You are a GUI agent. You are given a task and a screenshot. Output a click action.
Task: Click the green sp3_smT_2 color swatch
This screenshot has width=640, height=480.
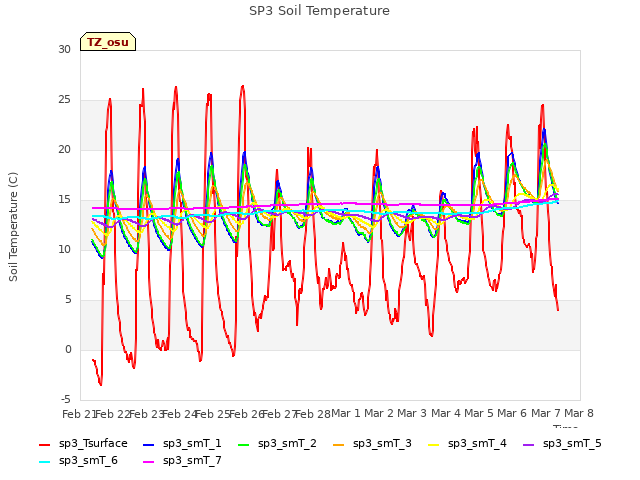click(244, 444)
